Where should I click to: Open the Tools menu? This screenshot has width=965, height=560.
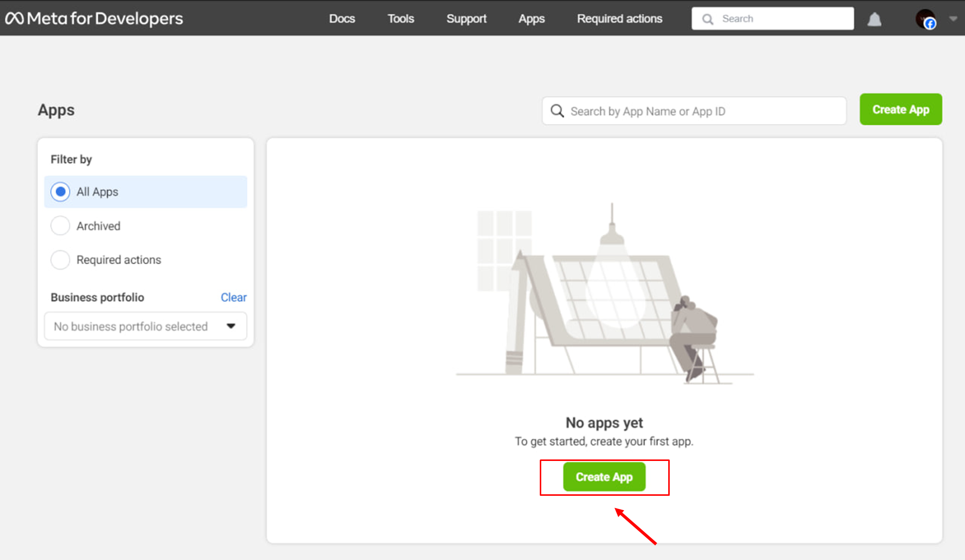click(400, 18)
